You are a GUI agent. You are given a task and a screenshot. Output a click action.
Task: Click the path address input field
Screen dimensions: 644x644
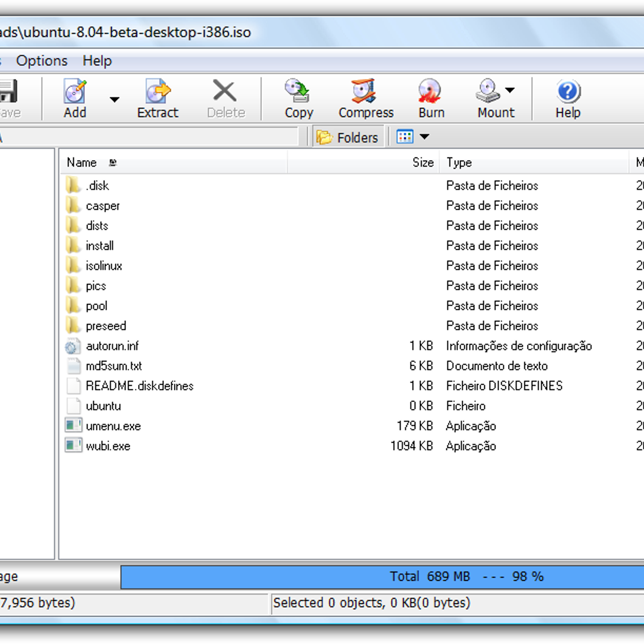pos(148,137)
